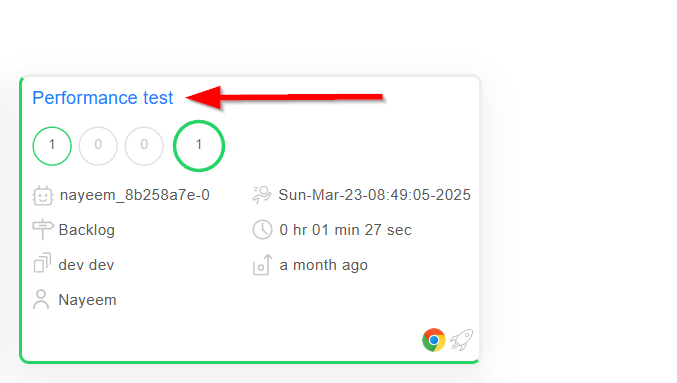The height and width of the screenshot is (383, 677).
Task: Click the nayeem_8b258a7e-0 run label
Action: click(x=135, y=195)
